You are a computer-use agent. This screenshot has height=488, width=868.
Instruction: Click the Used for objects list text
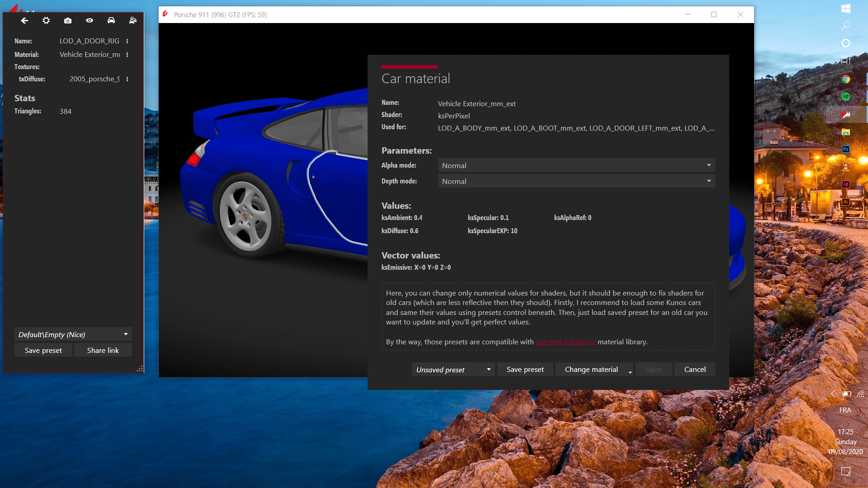pos(576,128)
